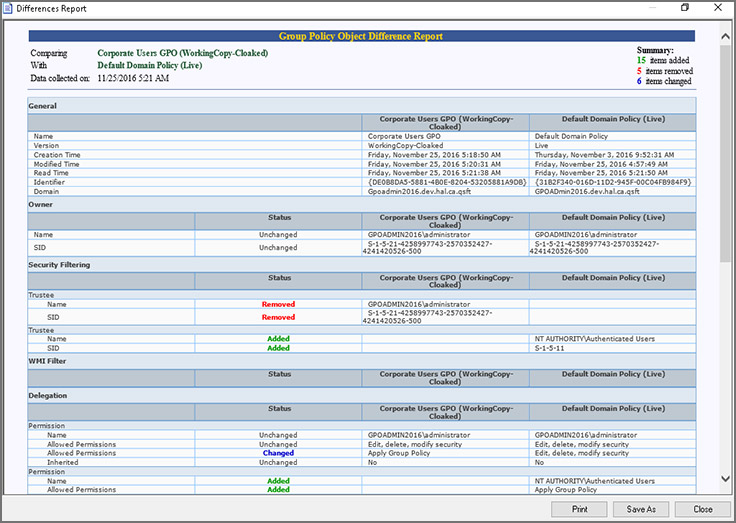Click the {31B2F340-016D-11D2-945F-00C04FB984F9} identifier value
Image resolution: width=736 pixels, height=523 pixels.
[x=613, y=182]
